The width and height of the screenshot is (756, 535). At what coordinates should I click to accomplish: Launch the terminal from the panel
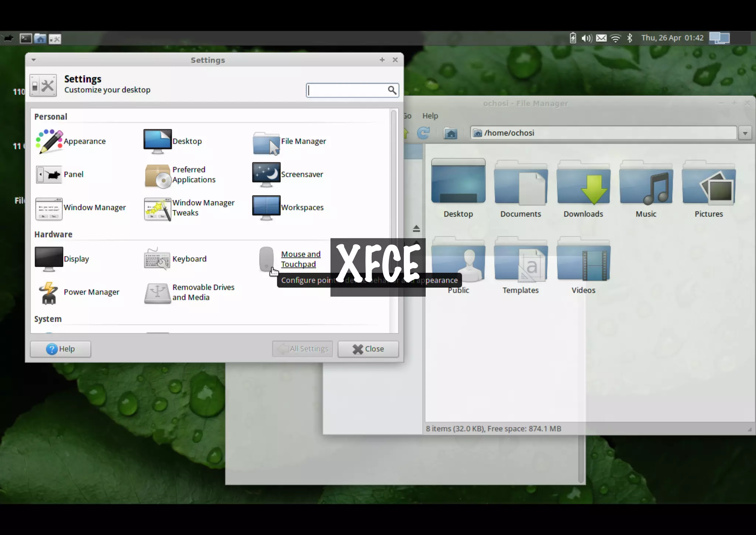point(25,38)
